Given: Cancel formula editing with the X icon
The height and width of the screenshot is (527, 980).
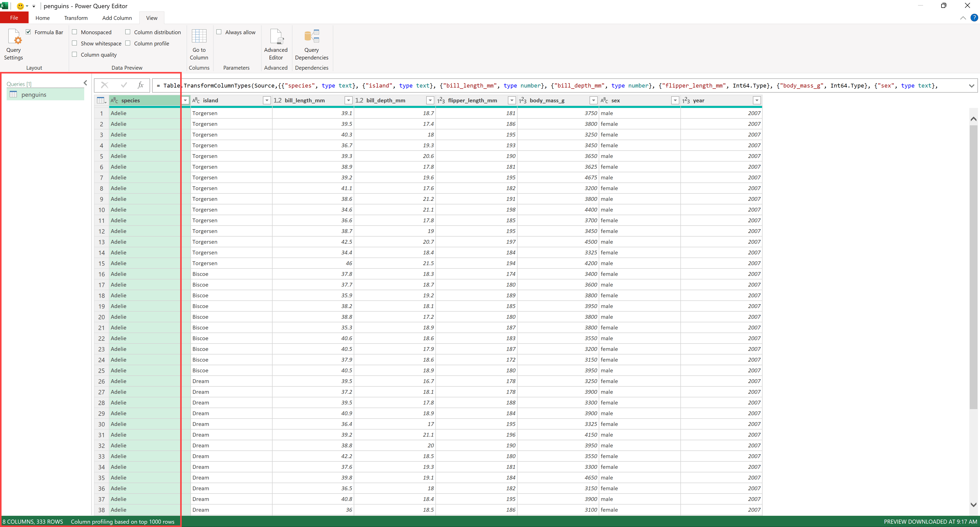Looking at the screenshot, I should coord(105,85).
